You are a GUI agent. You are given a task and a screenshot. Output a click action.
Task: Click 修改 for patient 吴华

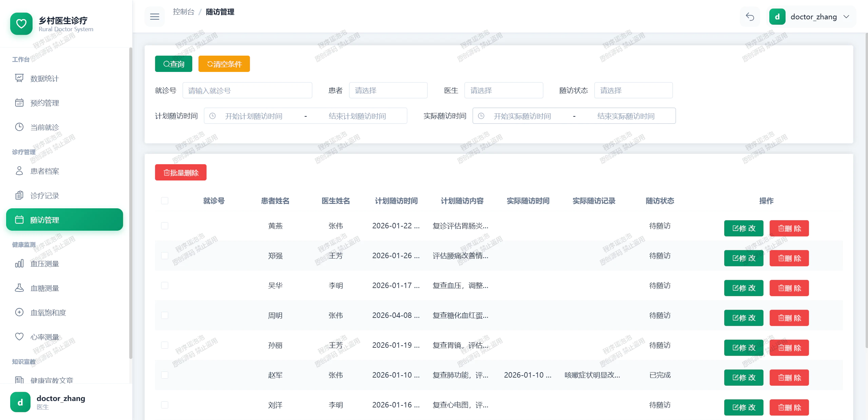(x=744, y=288)
